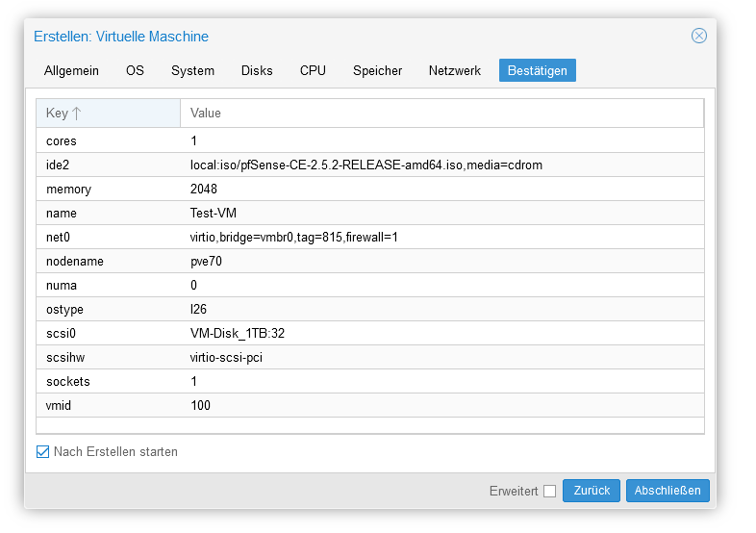Click the Value column header
Screen dimensions: 756x533
[x=441, y=114]
